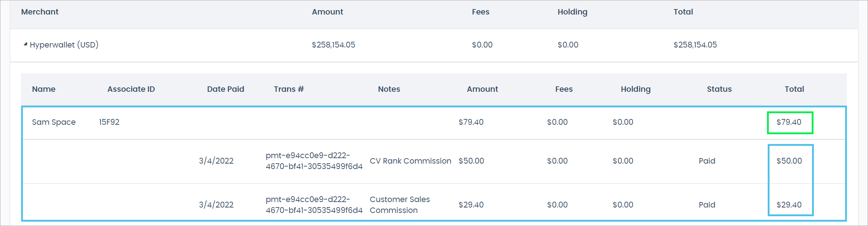Select the Sam Space name cell
868x226 pixels.
(x=54, y=122)
